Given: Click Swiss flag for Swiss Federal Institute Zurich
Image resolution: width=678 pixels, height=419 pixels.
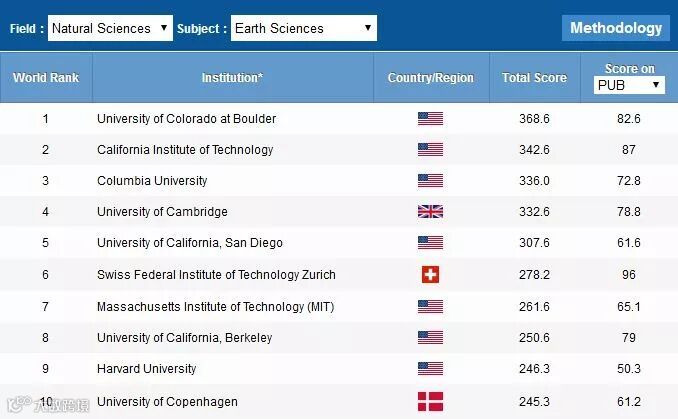Looking at the screenshot, I should tap(430, 274).
